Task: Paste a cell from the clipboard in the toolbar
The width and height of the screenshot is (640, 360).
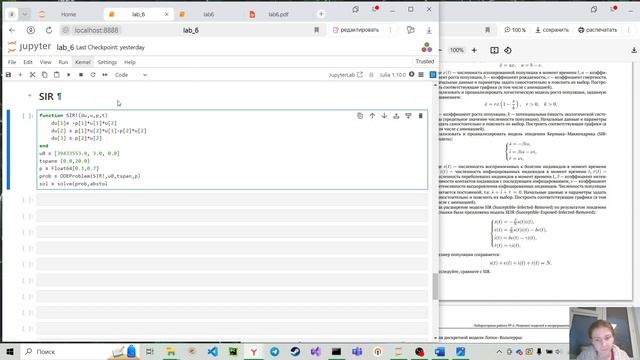Action: click(56, 75)
